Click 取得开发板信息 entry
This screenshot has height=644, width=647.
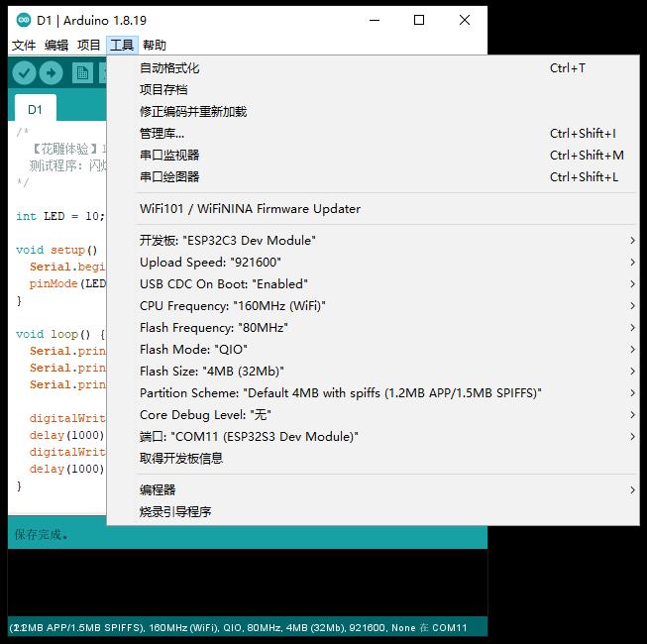click(371, 459)
